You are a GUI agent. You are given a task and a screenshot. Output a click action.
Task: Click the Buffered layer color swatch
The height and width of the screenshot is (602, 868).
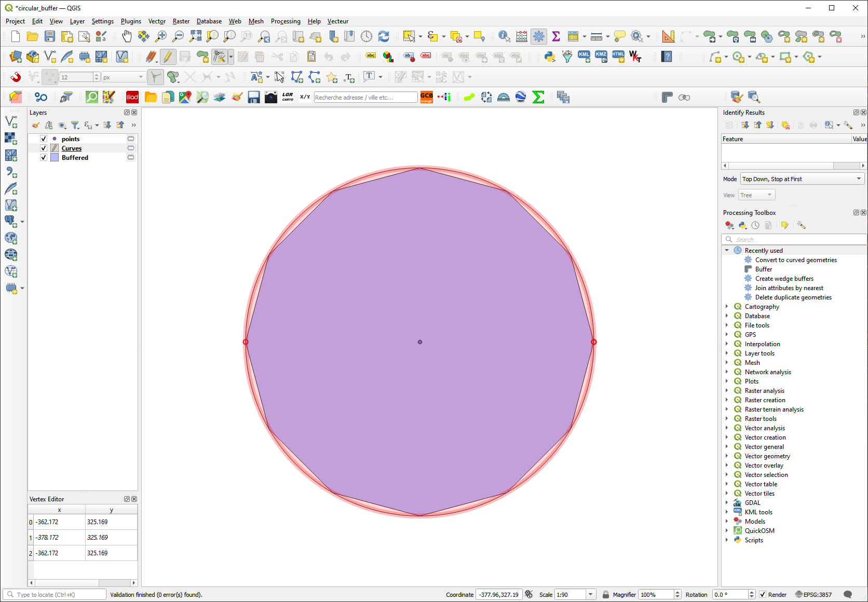tap(55, 158)
